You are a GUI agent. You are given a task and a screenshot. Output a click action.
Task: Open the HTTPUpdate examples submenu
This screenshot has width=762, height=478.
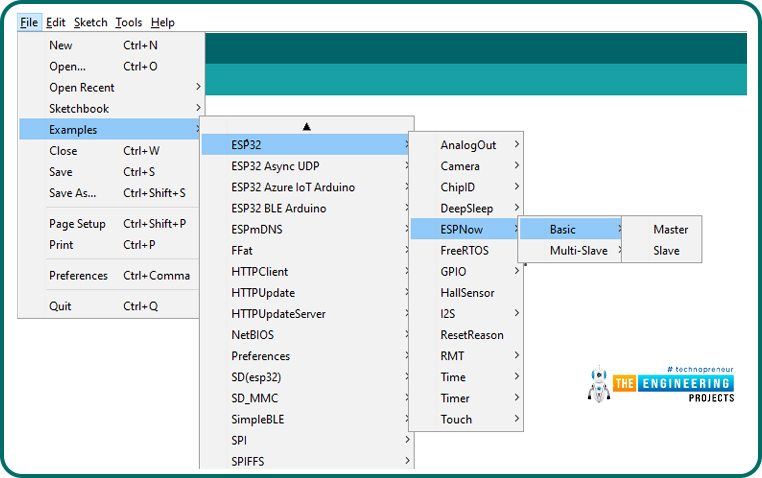tap(307, 293)
